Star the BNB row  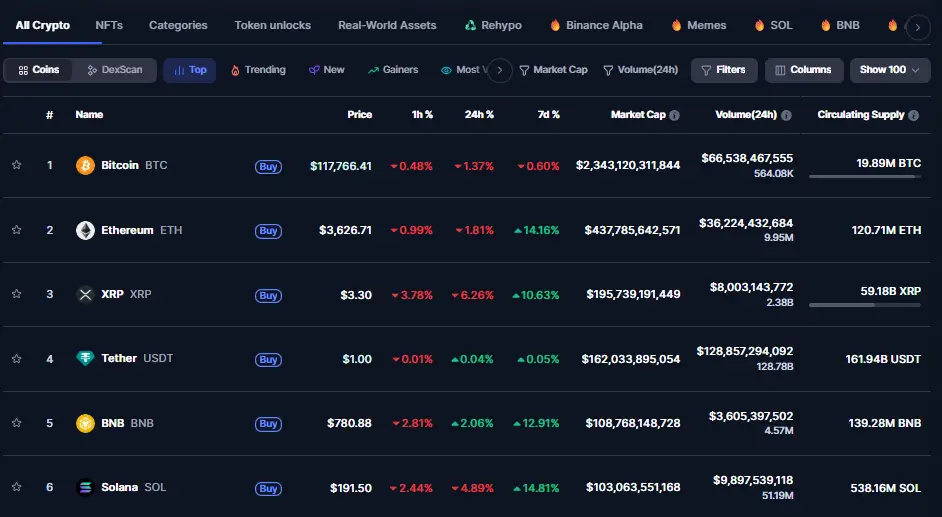point(17,423)
